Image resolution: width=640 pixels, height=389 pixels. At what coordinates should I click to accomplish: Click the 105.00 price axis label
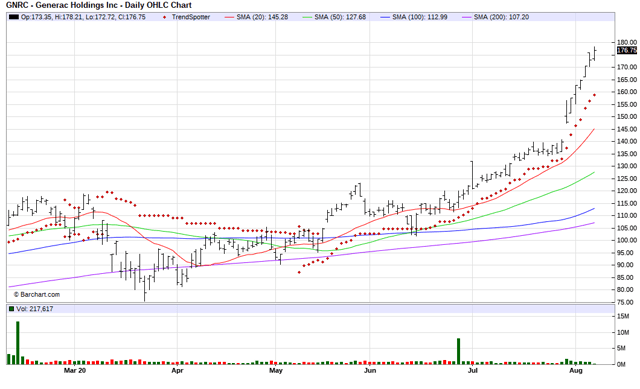[x=627, y=228]
